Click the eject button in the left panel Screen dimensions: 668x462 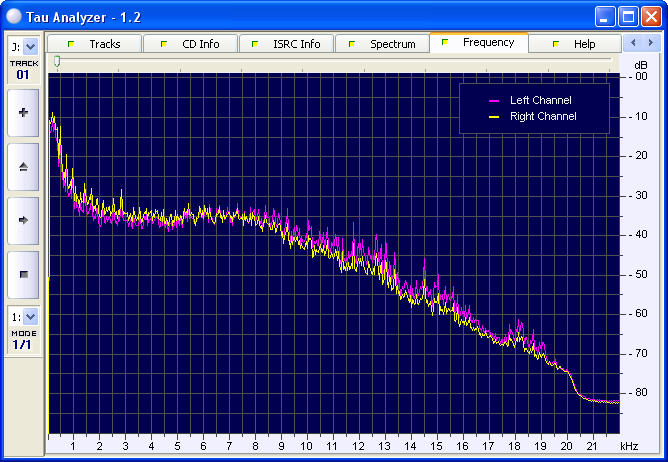click(x=23, y=167)
